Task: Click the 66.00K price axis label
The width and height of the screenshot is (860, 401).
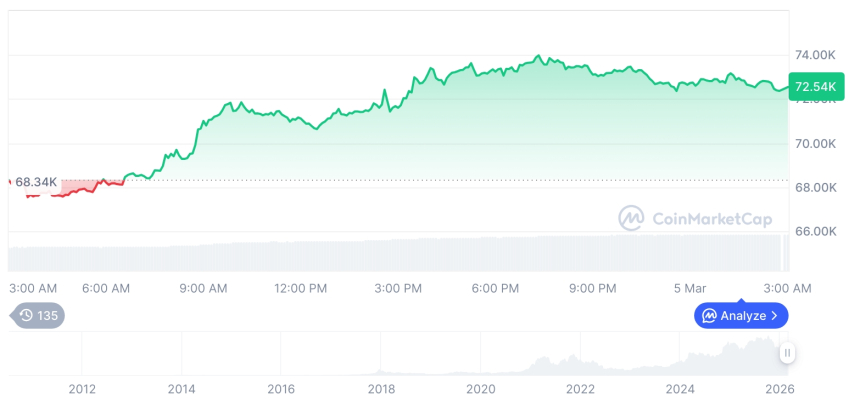Action: point(815,231)
